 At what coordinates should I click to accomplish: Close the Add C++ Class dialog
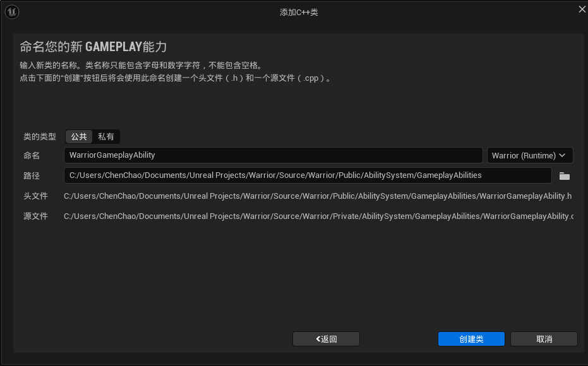pos(582,9)
